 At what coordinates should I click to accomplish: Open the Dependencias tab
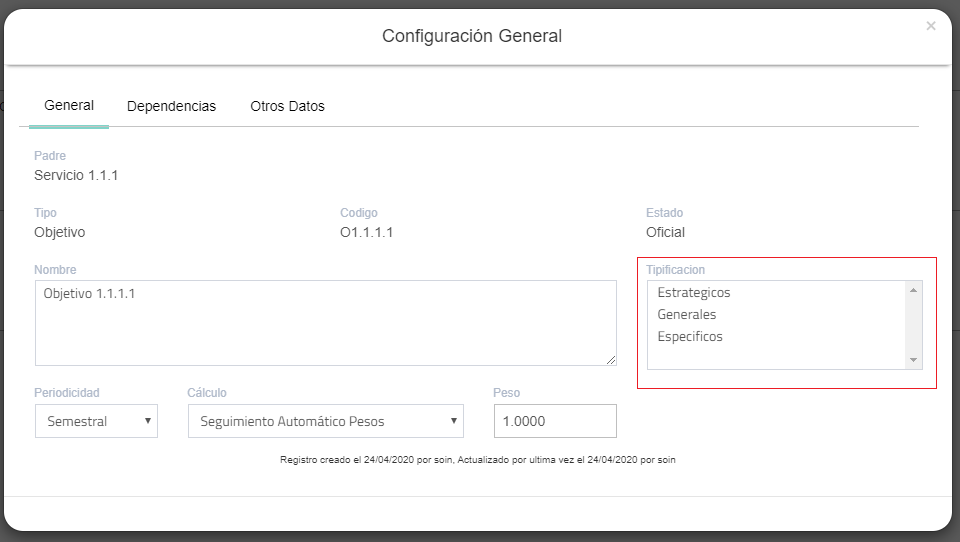171,106
